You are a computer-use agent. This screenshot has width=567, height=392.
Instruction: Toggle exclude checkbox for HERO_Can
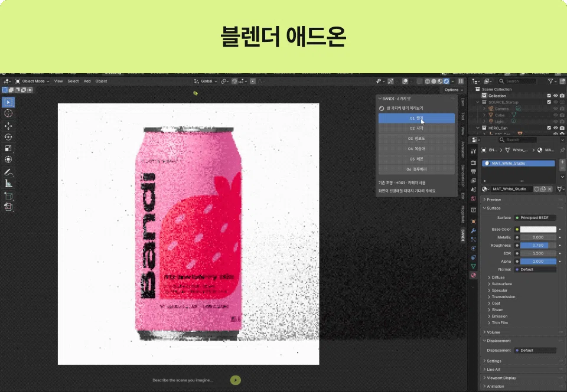pyautogui.click(x=549, y=128)
